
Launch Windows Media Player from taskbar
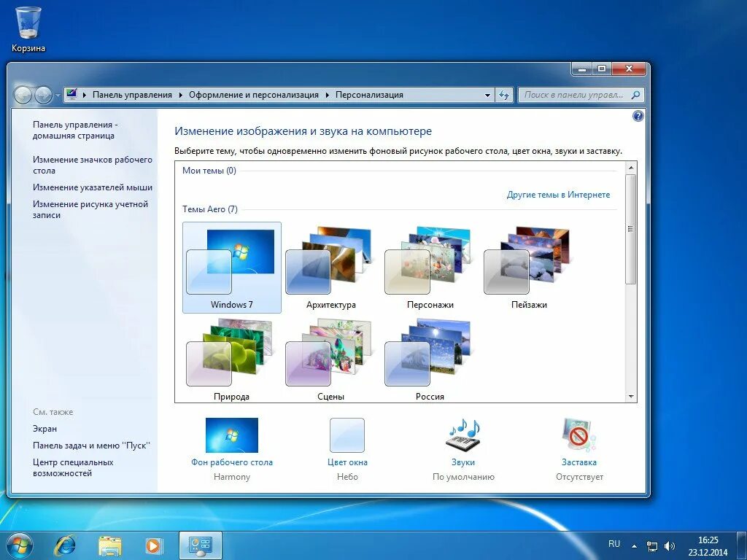pos(153,545)
